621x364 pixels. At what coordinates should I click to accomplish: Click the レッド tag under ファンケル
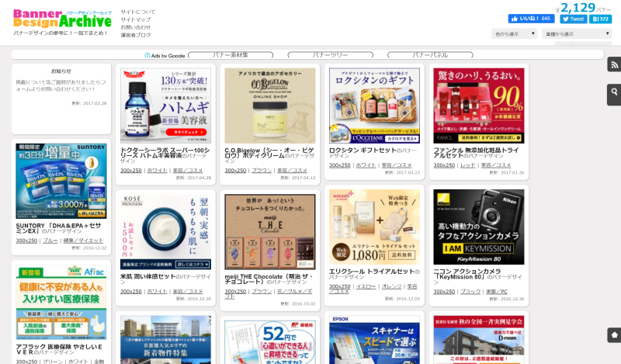468,165
